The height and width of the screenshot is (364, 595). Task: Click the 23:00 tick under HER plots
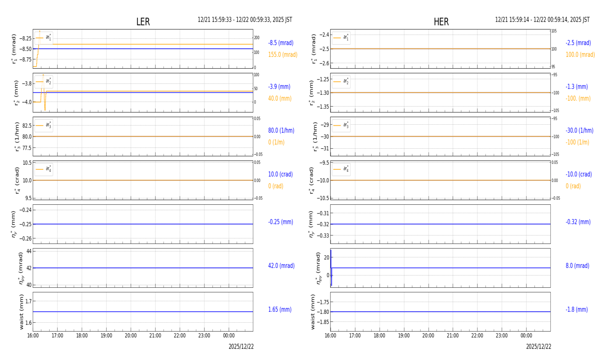[x=501, y=336]
